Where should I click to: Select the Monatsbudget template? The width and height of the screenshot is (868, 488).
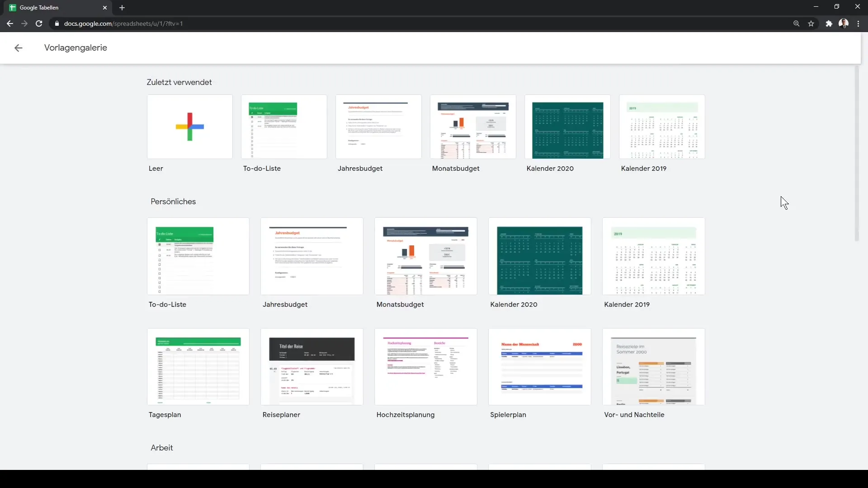coord(426,256)
